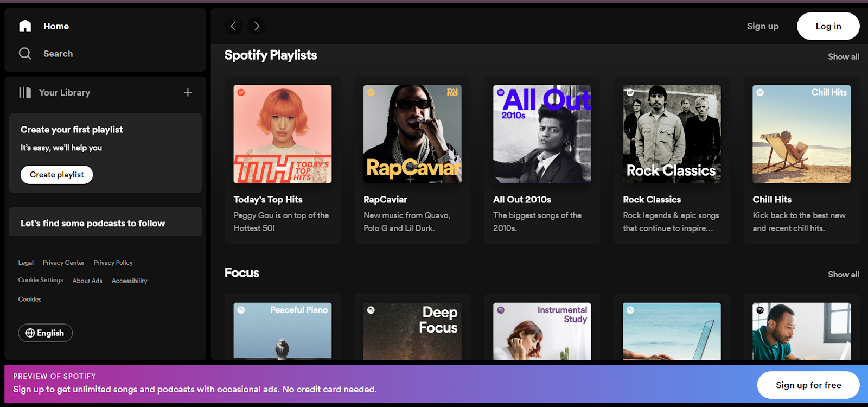Click the Create playlist button
868x407 pixels.
[x=57, y=175]
